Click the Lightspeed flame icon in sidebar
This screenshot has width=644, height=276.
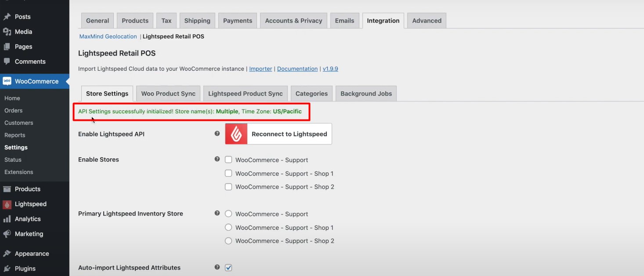point(7,204)
